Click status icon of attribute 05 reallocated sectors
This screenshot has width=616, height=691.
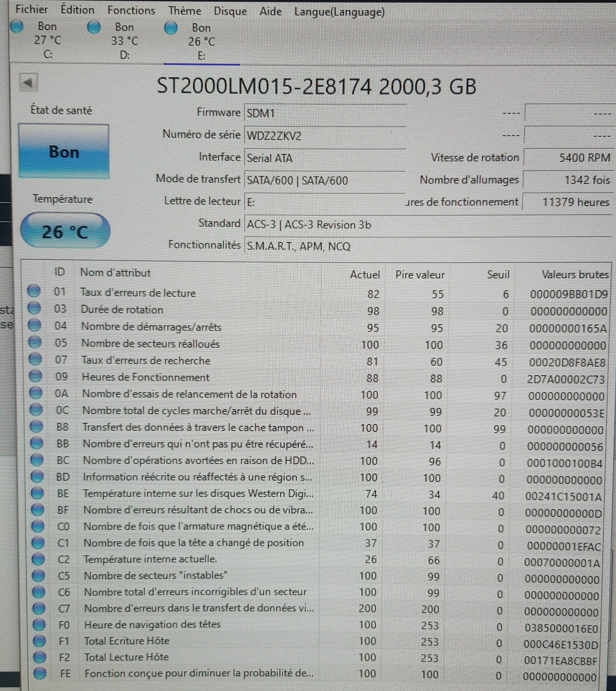[x=35, y=342]
